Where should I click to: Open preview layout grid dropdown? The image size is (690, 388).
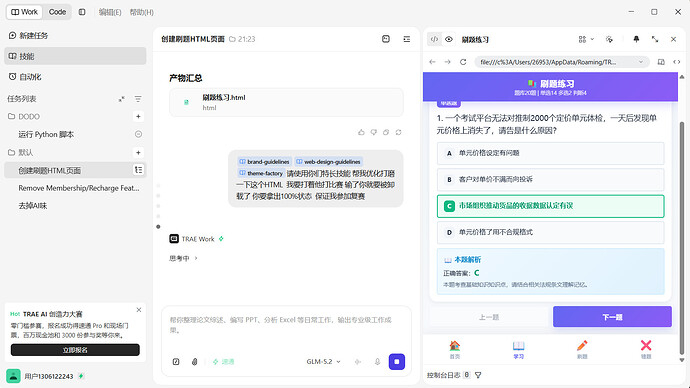[586, 39]
